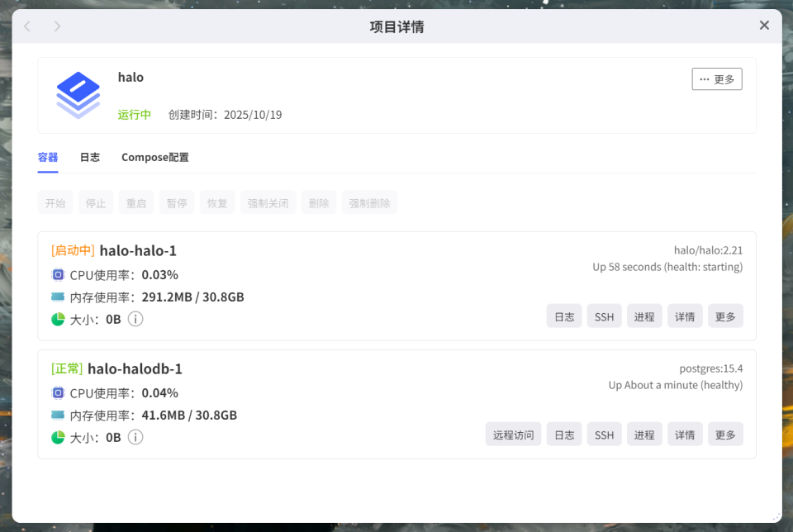Click the 删除 button
793x532 pixels.
coord(319,202)
